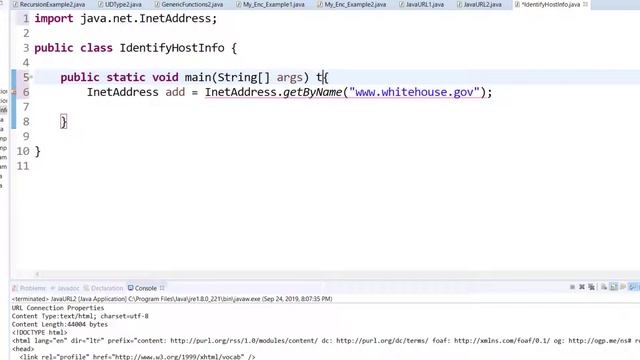Click the 'URL Connection Properties' console line
The height and width of the screenshot is (360, 640).
(58, 308)
